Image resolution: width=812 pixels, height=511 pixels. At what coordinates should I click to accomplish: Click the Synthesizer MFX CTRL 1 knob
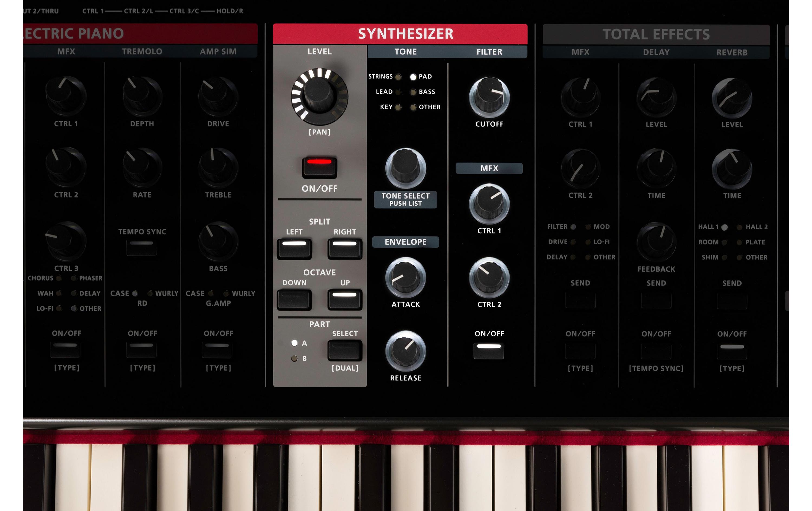(x=489, y=204)
